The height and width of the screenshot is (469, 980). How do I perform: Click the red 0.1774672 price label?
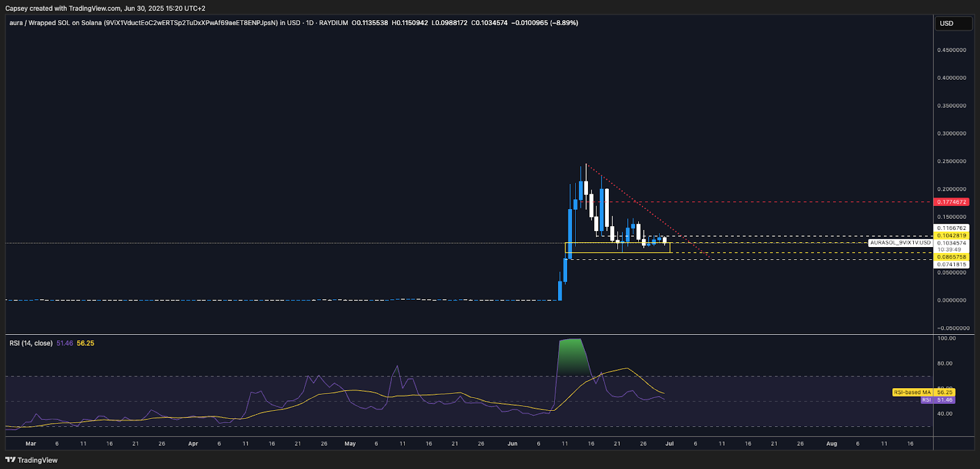(952, 202)
